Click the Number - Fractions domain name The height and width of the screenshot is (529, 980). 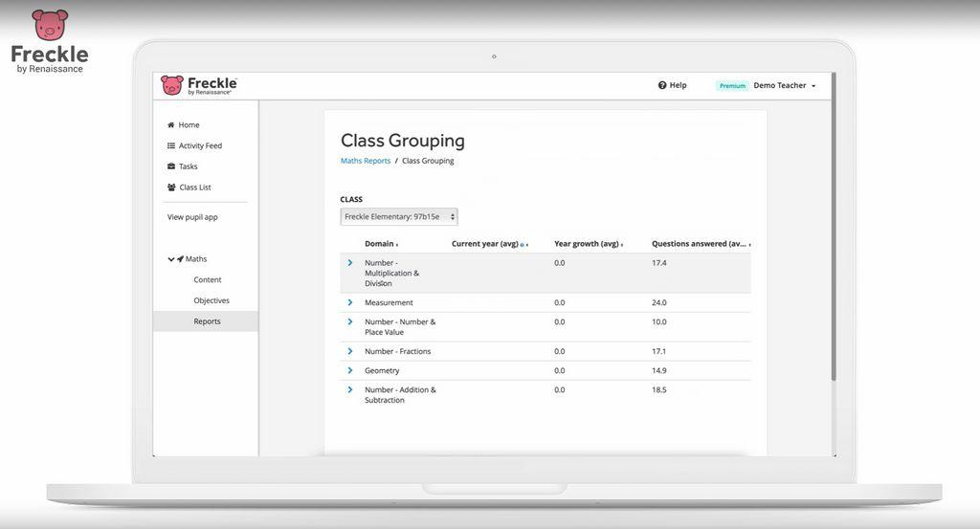397,351
